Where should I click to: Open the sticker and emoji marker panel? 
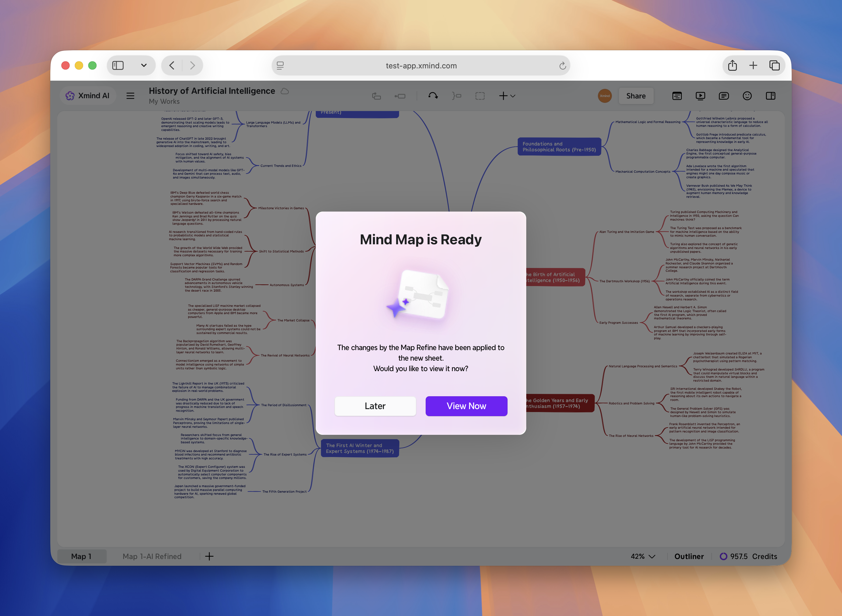click(x=747, y=96)
